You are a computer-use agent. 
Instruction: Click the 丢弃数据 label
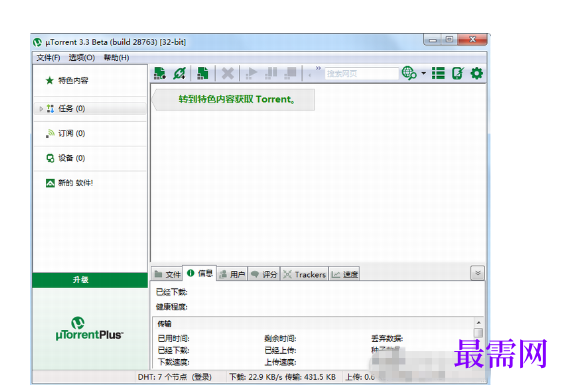click(x=387, y=338)
